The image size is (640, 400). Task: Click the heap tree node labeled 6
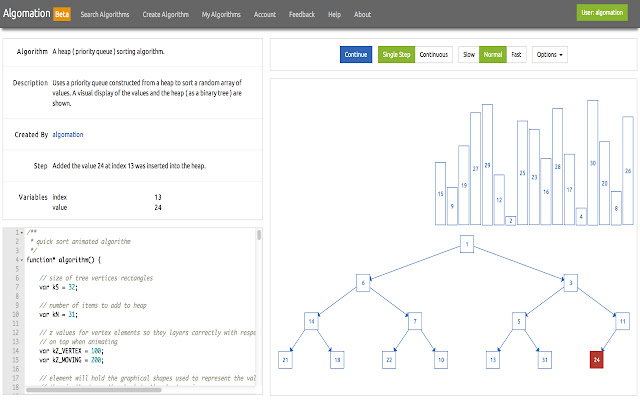(x=363, y=284)
